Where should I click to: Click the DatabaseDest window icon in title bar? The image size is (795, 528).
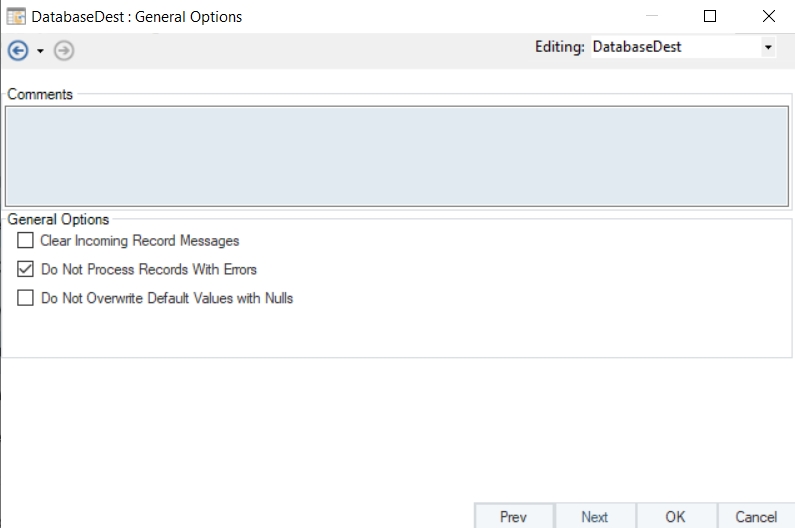[x=16, y=17]
